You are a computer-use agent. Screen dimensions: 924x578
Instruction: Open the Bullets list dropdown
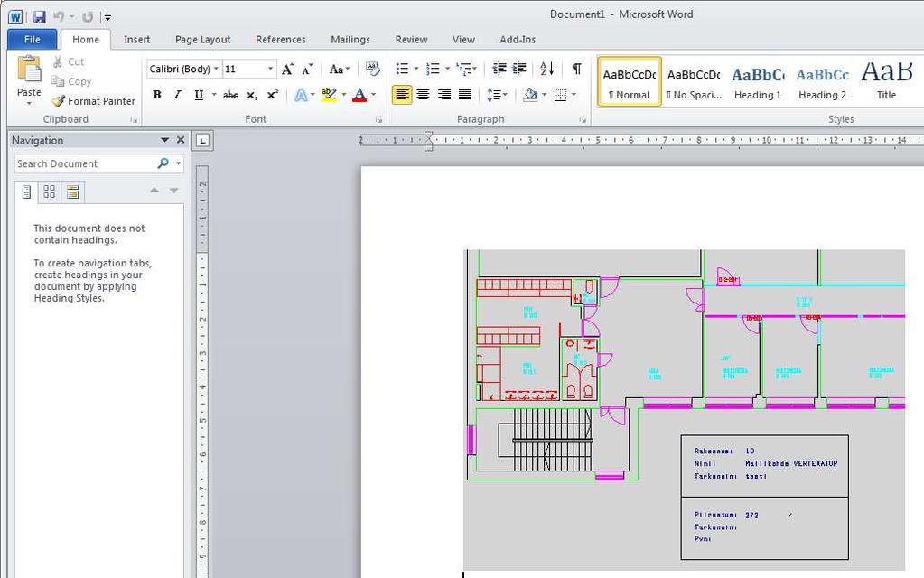(x=416, y=69)
